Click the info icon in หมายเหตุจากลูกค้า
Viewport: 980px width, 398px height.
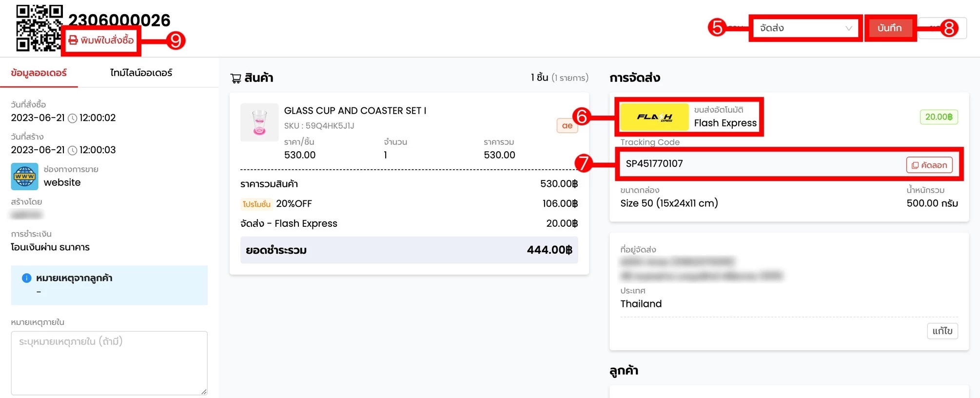pos(27,278)
